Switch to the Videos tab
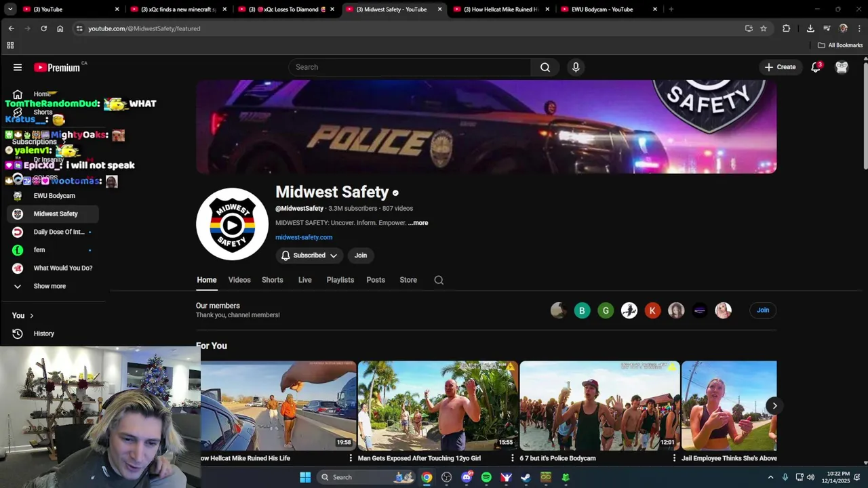Viewport: 868px width, 488px height. [239, 280]
